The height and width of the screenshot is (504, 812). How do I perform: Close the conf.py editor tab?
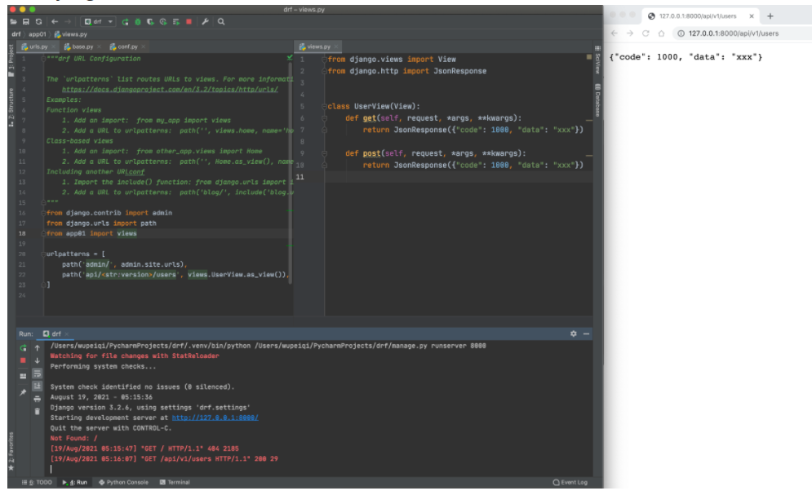click(144, 46)
